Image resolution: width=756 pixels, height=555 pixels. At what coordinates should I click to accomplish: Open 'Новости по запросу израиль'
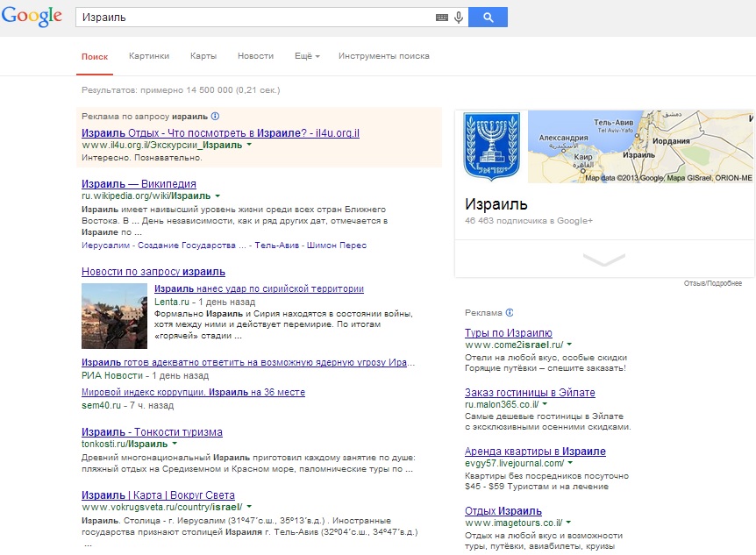click(153, 272)
